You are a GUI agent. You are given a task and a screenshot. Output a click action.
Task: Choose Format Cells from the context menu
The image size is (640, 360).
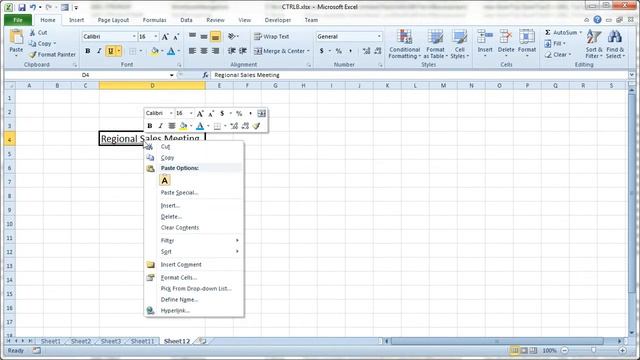coord(194,278)
